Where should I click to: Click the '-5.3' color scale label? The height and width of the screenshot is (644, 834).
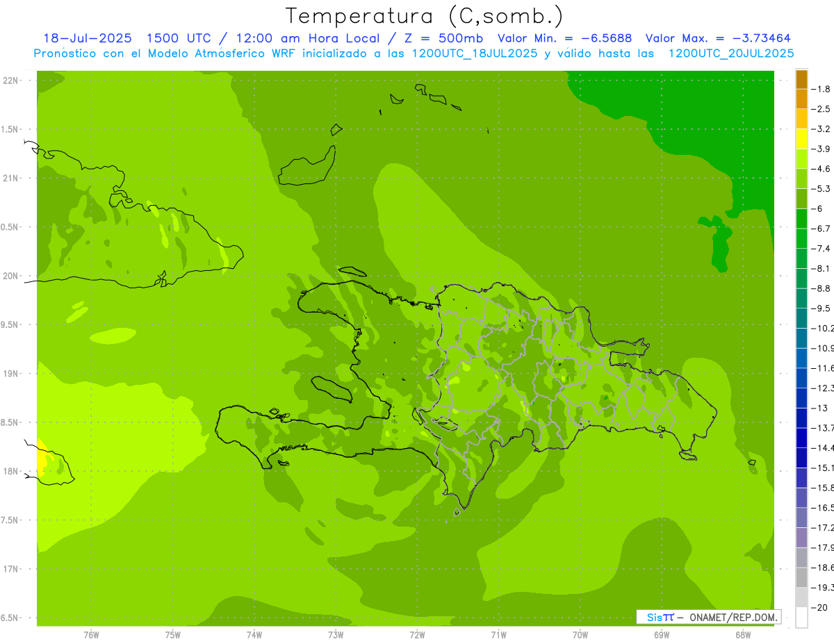[821, 188]
